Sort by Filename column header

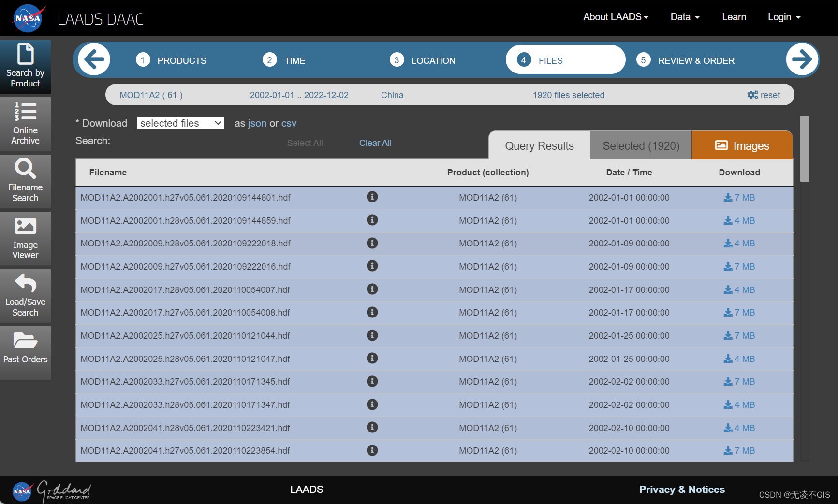108,173
